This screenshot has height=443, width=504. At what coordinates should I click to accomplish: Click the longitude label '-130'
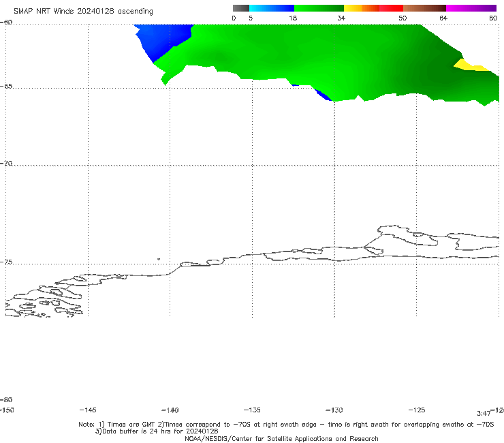334,410
